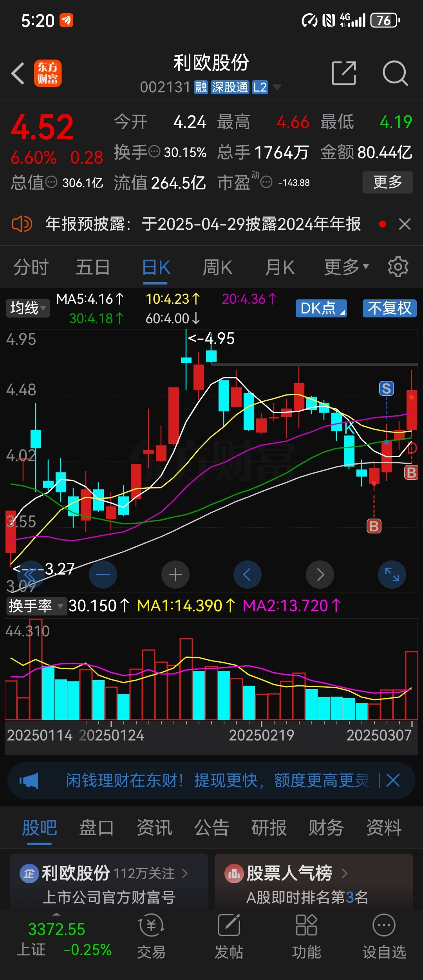Switch to 周K chart tab
This screenshot has height=980, width=423.
[217, 267]
